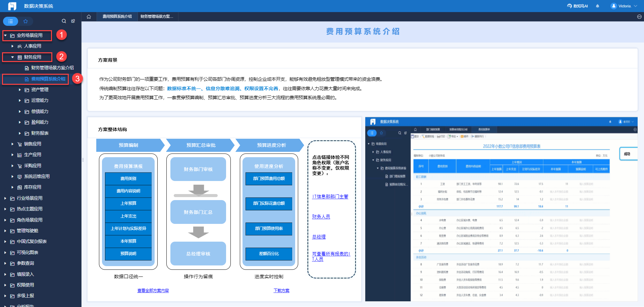Open the notification bell
This screenshot has width=644, height=307.
coord(597,6)
